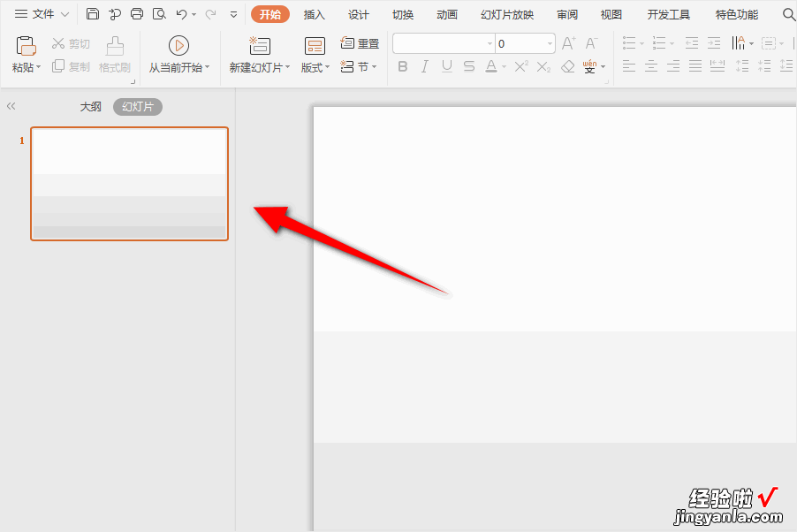The height and width of the screenshot is (532, 797).
Task: Toggle bold formatting
Action: coord(403,66)
